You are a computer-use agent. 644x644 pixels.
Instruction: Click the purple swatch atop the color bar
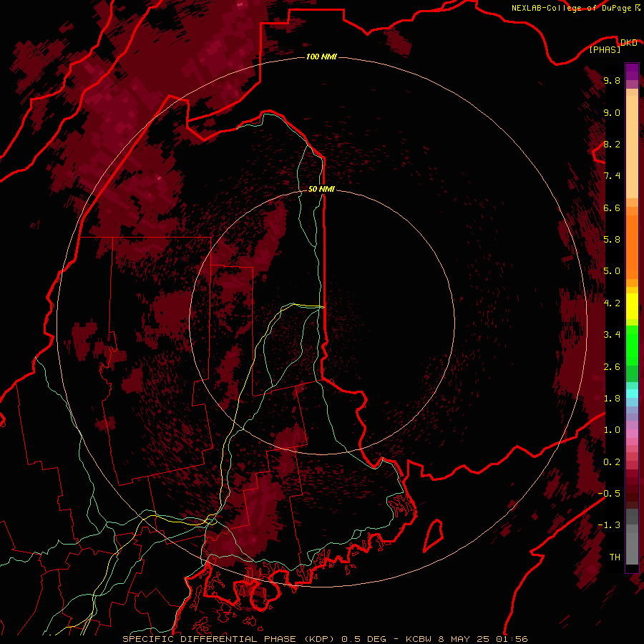(632, 72)
